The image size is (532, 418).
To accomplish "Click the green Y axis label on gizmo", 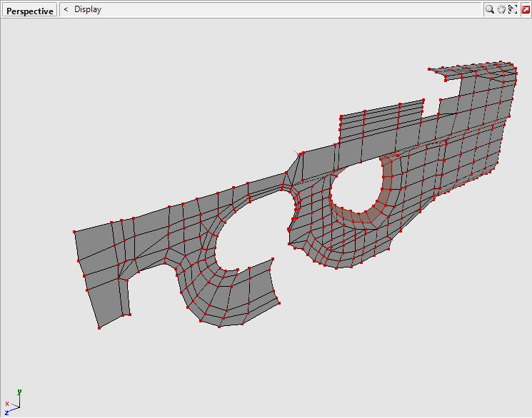I will pos(19,392).
